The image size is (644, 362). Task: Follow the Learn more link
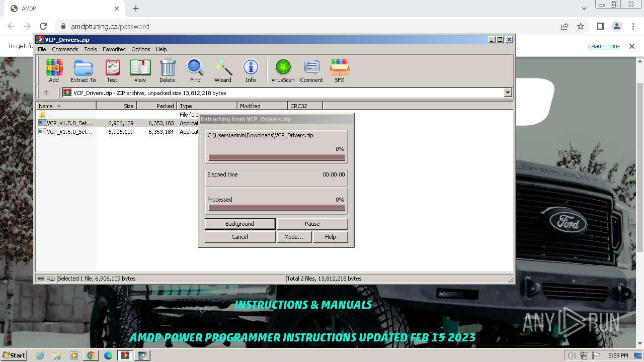(x=604, y=46)
